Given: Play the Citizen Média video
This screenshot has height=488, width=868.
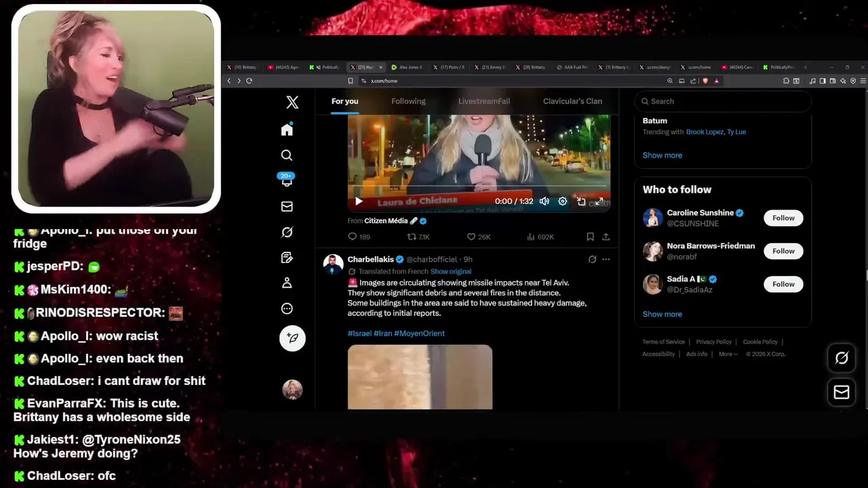Looking at the screenshot, I should pyautogui.click(x=359, y=201).
